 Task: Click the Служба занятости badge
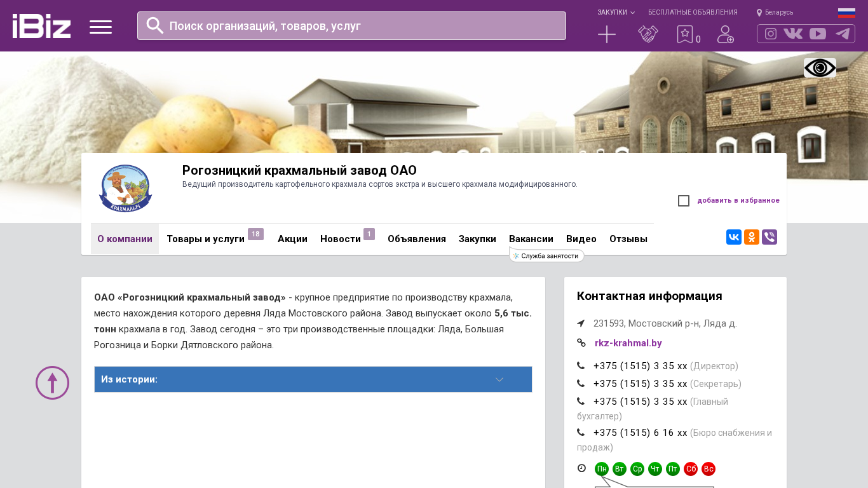[x=546, y=255]
